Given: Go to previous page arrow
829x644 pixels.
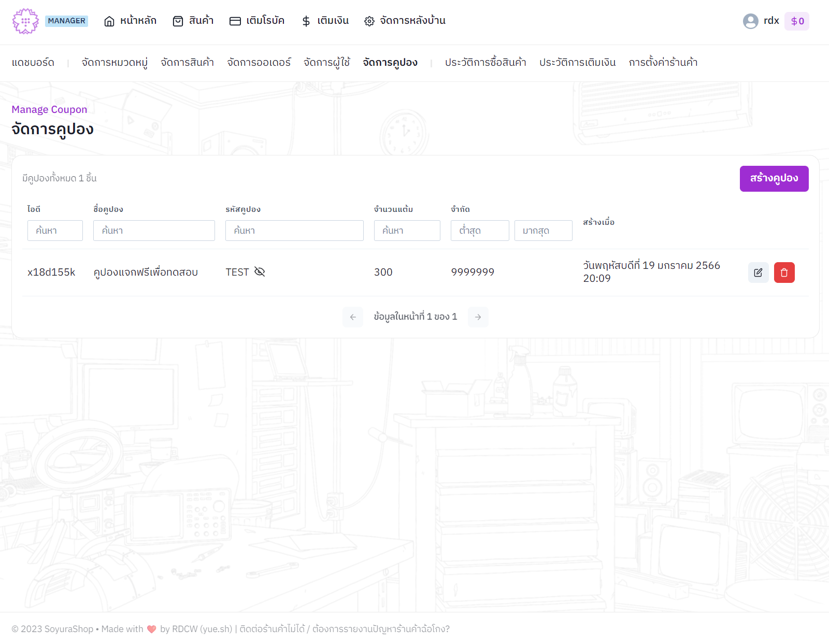Looking at the screenshot, I should point(353,317).
